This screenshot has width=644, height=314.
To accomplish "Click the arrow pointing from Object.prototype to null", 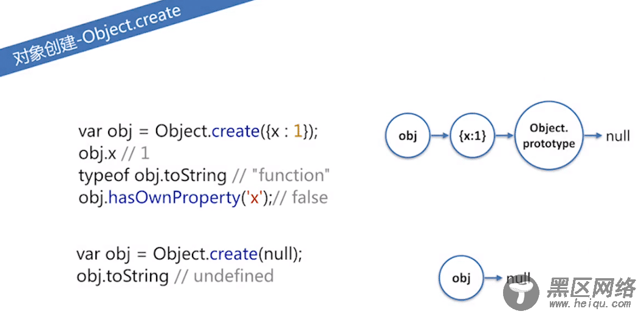I will (594, 136).
